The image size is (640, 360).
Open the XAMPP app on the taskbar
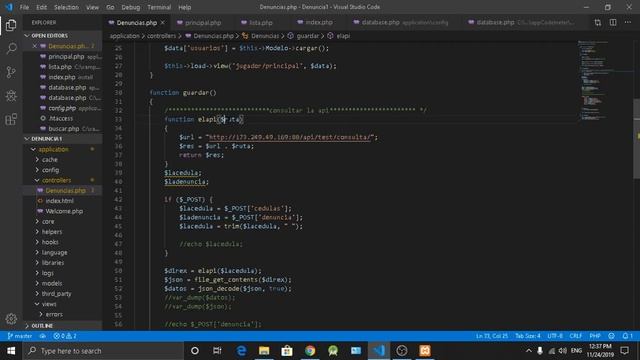tap(425, 351)
